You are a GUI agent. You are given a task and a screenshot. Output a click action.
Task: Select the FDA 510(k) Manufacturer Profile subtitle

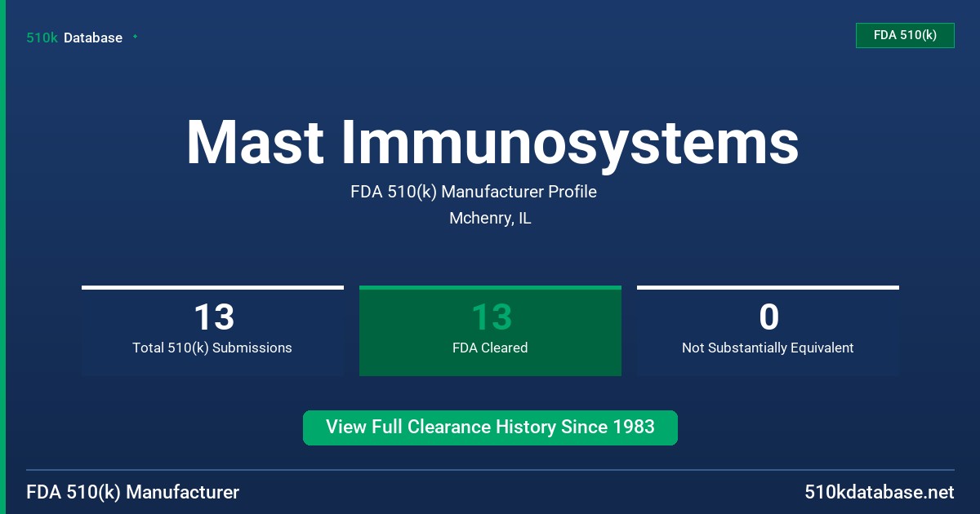474,192
